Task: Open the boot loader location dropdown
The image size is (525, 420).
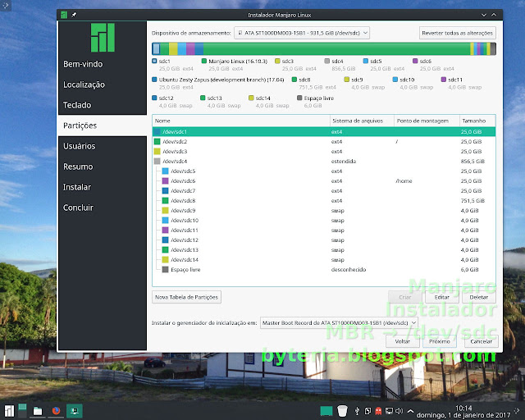Action: click(x=339, y=323)
